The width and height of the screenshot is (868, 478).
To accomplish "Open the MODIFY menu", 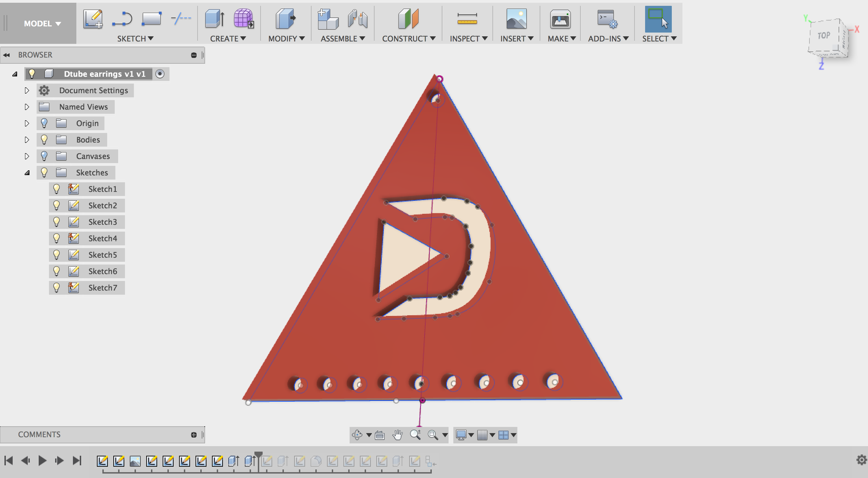I will point(286,39).
